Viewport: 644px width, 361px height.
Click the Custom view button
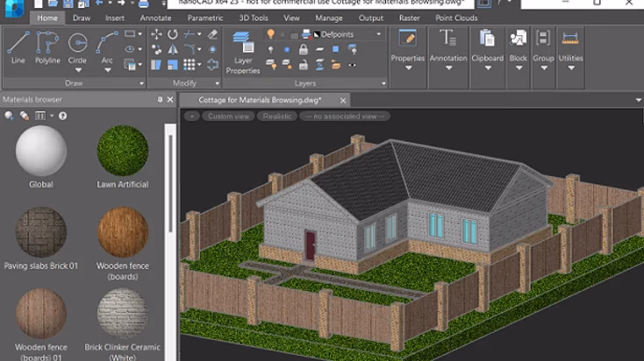(x=228, y=117)
